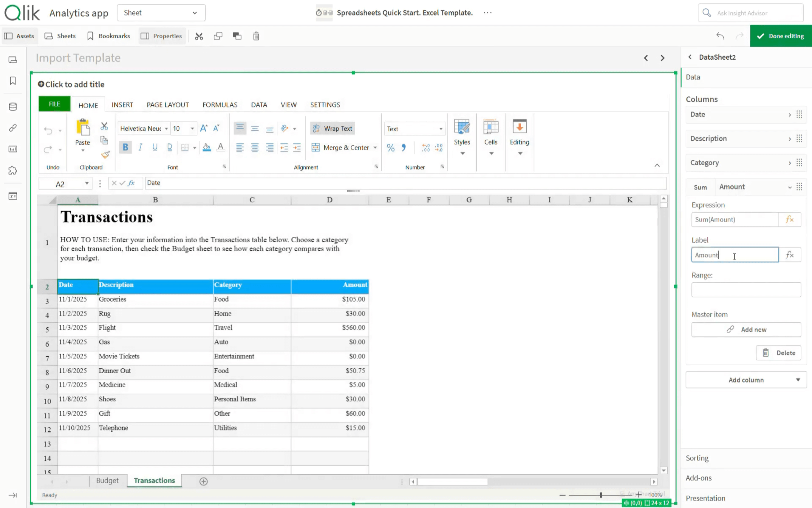Toggle Wrap Text option
The image size is (812, 508).
click(x=332, y=128)
